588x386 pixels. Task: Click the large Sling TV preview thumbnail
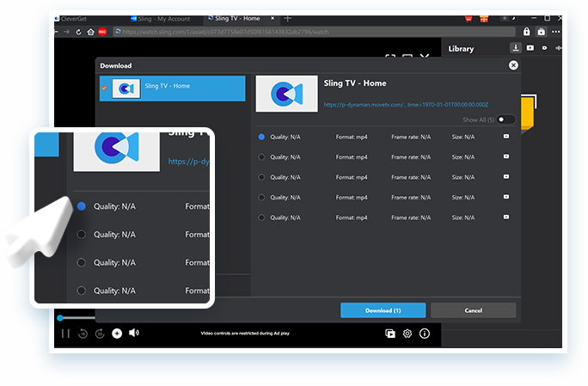(x=286, y=94)
